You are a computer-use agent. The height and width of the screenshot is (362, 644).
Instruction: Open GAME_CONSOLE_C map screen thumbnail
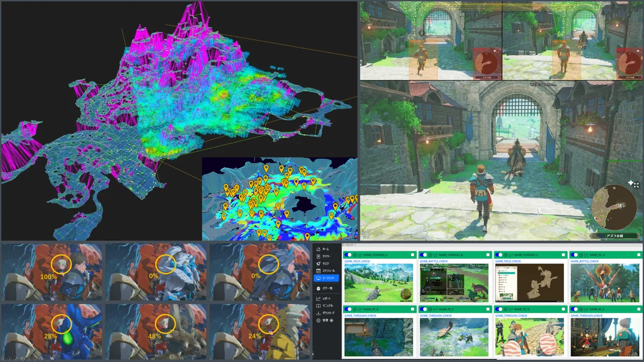click(x=530, y=283)
